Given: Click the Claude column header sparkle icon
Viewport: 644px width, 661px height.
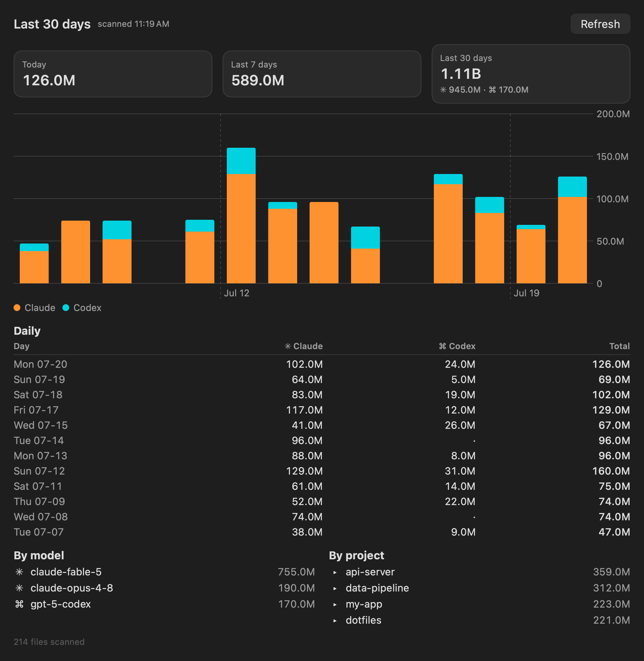Looking at the screenshot, I should pos(288,346).
